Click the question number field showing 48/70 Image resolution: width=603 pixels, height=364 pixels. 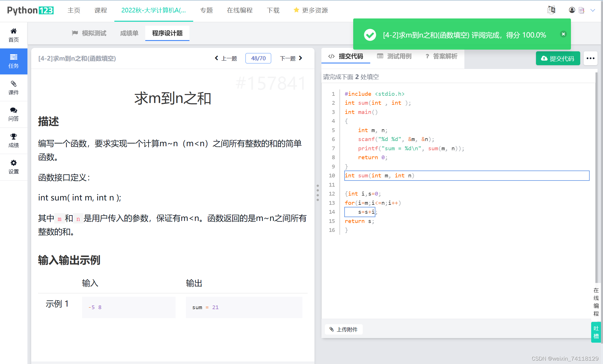pos(258,58)
